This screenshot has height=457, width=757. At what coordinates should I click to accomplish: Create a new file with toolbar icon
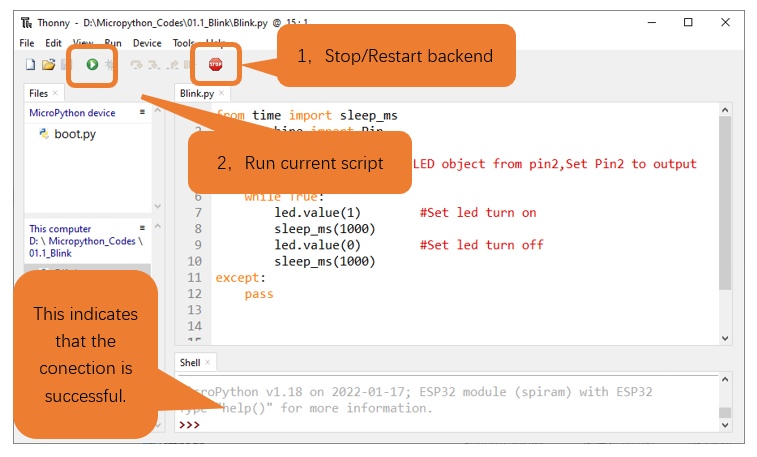pos(30,65)
